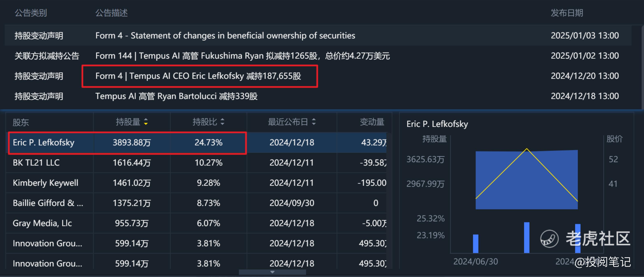Sort table by 持股比 sort arrows
Screen dimensions: 644x277
(222, 122)
